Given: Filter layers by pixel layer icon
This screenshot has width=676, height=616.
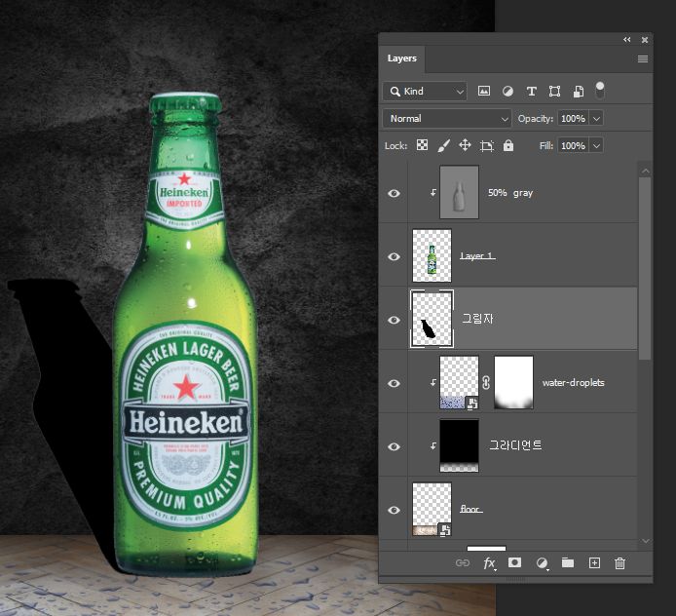Looking at the screenshot, I should (x=484, y=91).
